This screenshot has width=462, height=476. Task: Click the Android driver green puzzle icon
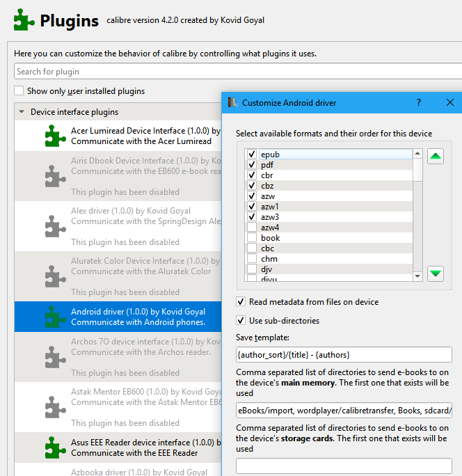tap(55, 317)
